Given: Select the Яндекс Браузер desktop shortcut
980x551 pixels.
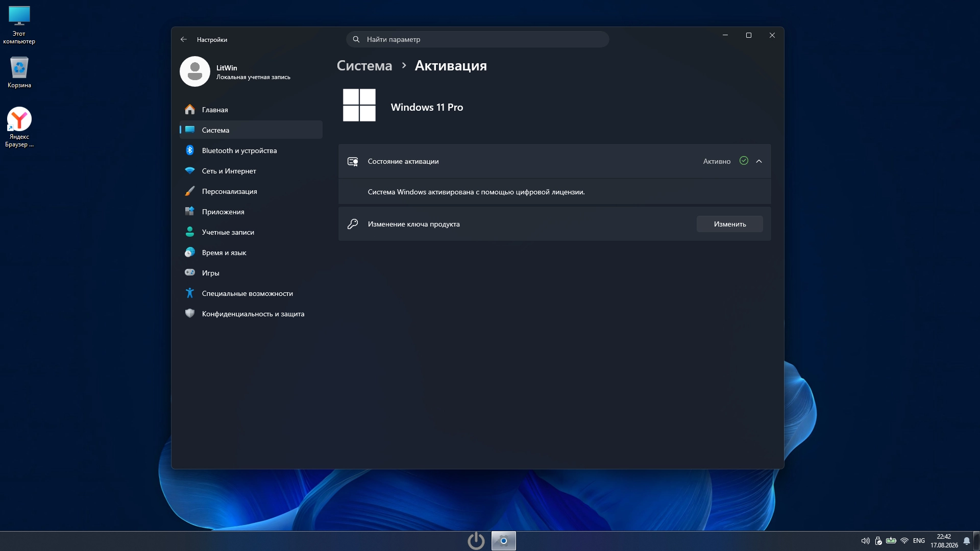Looking at the screenshot, I should (x=19, y=128).
